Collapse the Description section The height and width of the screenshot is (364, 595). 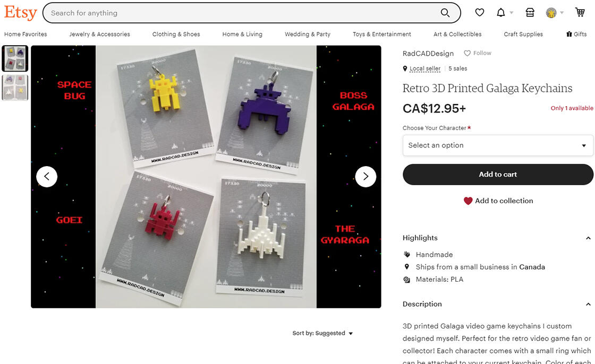click(x=588, y=304)
